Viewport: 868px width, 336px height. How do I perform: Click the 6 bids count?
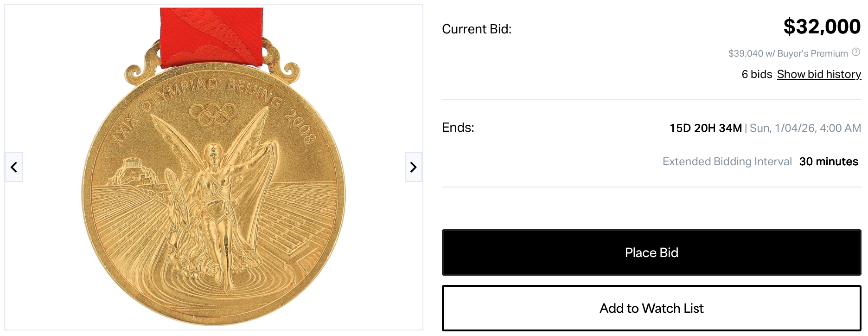point(756,74)
